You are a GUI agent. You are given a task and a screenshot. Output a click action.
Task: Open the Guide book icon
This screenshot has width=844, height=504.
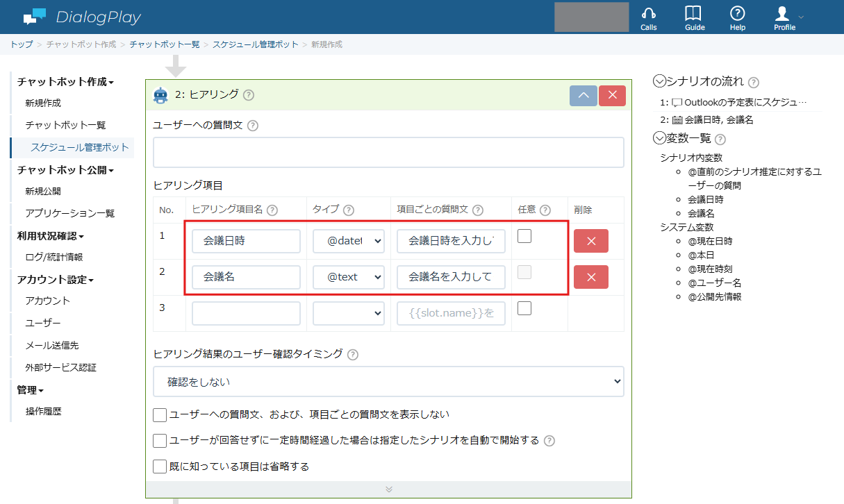pyautogui.click(x=694, y=18)
